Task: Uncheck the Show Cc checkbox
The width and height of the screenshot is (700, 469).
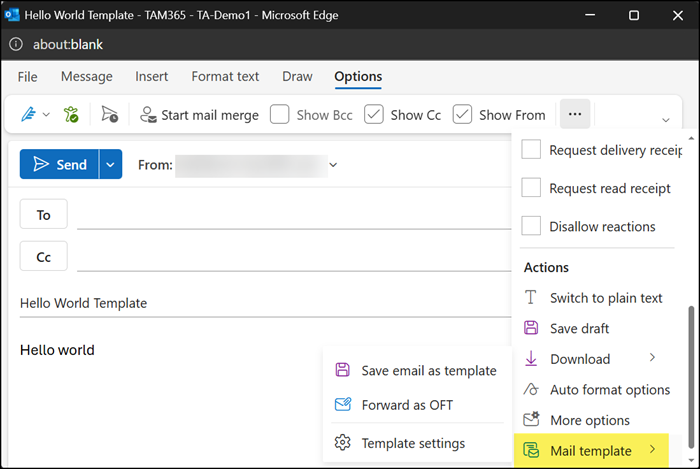Action: point(374,115)
